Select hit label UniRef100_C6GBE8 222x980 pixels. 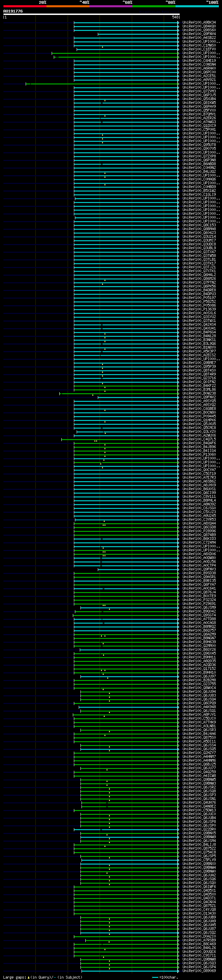click(199, 408)
